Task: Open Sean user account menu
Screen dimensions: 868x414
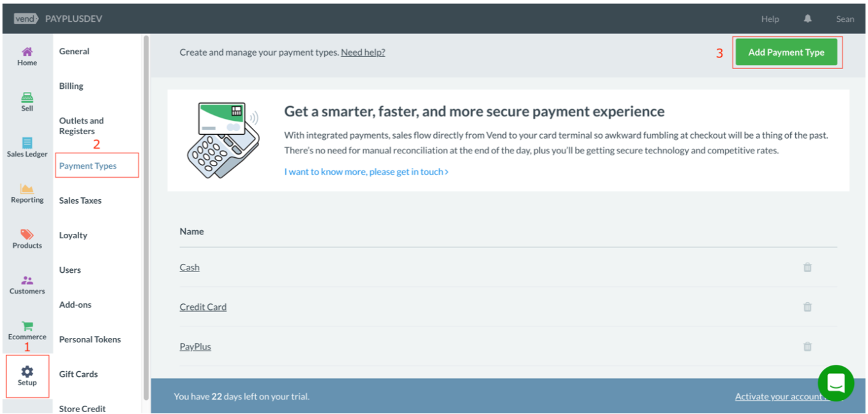Action: [x=845, y=19]
